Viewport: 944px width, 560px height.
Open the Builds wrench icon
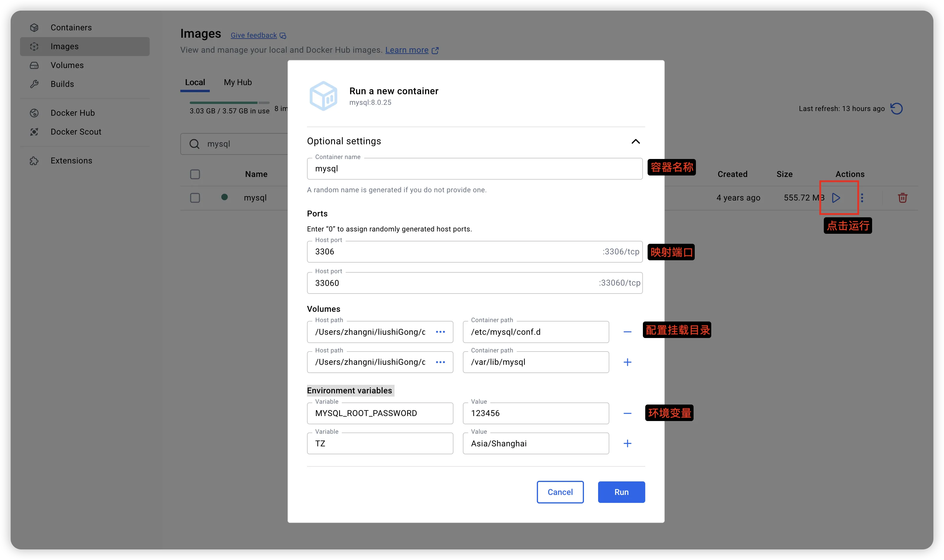click(x=34, y=84)
